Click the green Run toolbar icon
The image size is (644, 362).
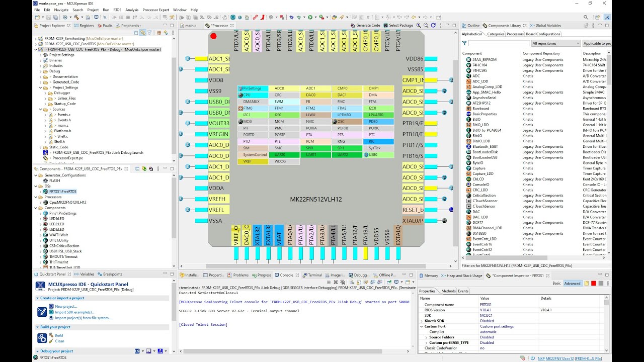(310, 17)
